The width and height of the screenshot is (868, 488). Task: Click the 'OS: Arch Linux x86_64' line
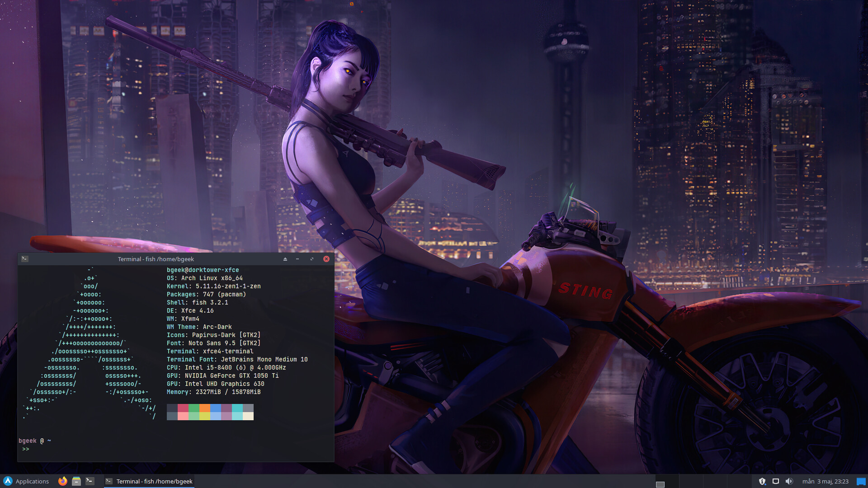point(205,278)
